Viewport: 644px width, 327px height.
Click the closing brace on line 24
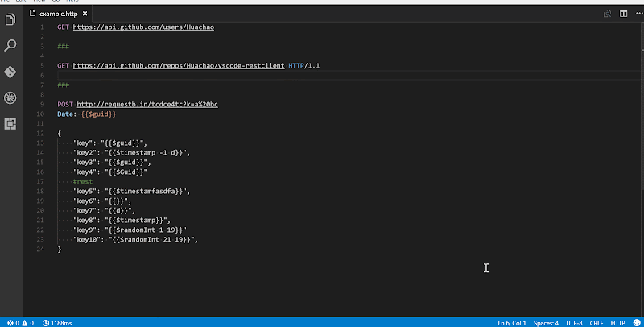tap(59, 249)
